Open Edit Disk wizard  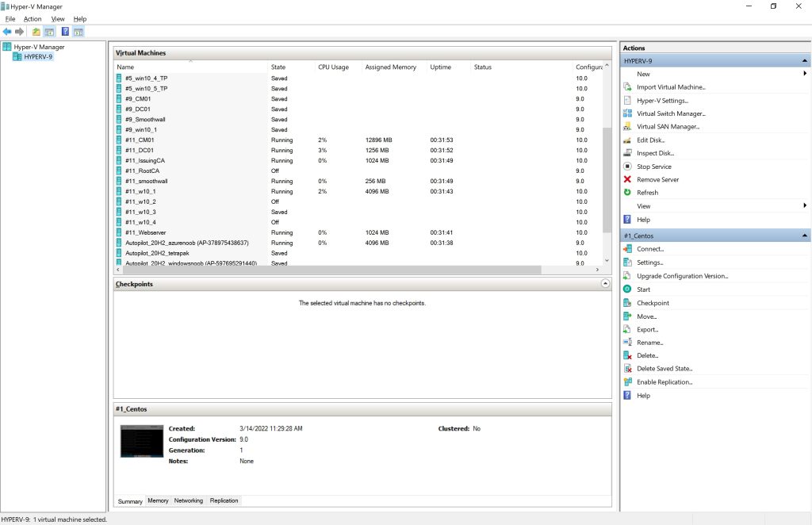[650, 140]
